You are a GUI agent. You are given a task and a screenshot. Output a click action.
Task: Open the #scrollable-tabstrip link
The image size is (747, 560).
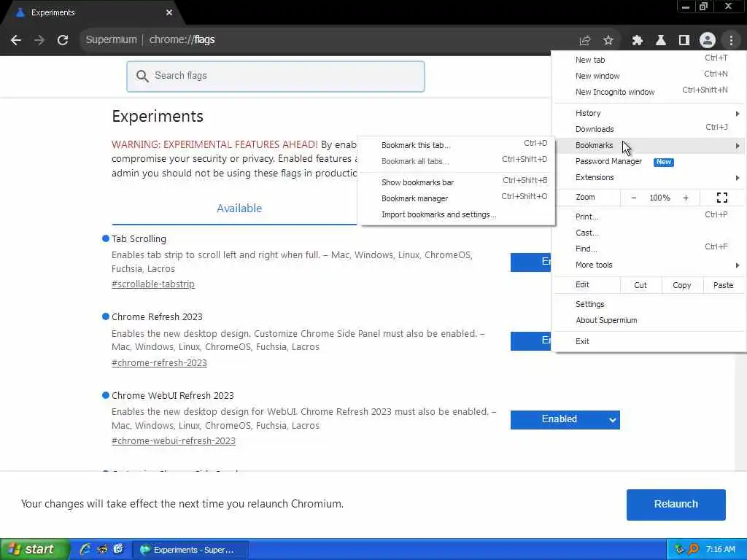click(153, 284)
